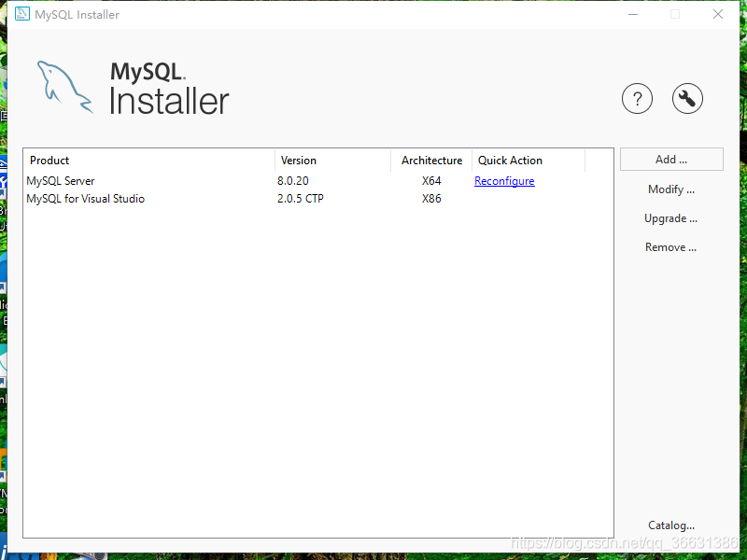Open the Catalog... link
Screen dimensions: 747x560
pos(671,525)
